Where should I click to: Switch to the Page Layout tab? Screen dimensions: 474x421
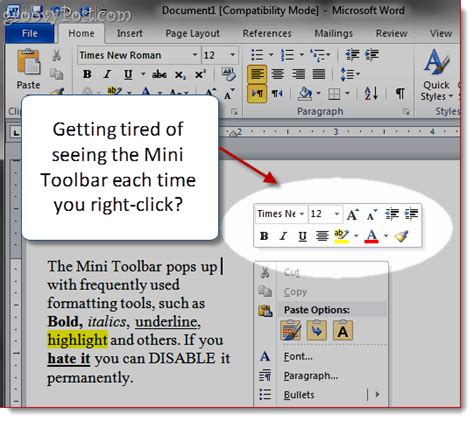192,33
